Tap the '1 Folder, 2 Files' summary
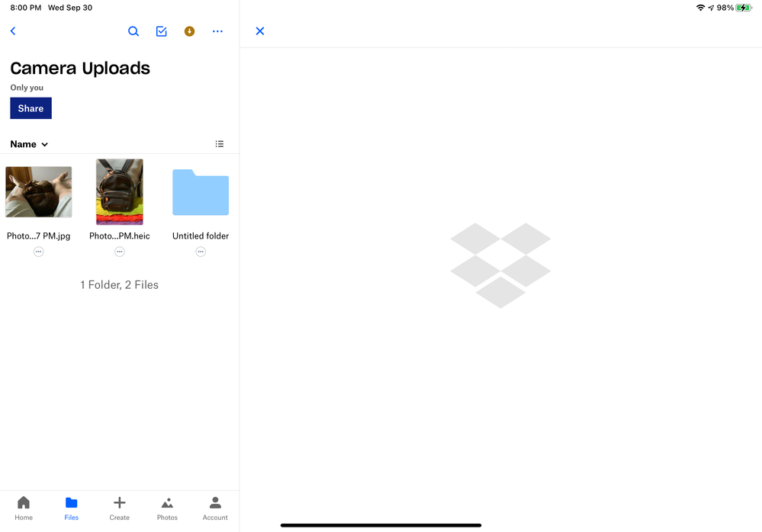The image size is (762, 532). 120,285
